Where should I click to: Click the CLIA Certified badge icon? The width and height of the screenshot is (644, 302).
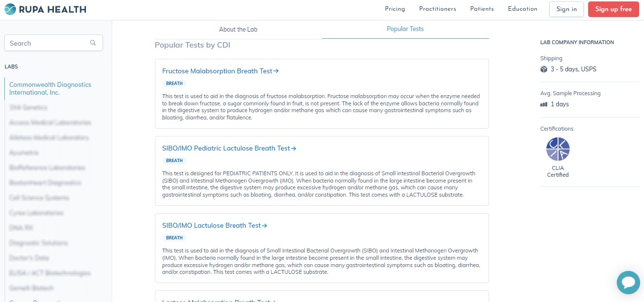point(558,149)
